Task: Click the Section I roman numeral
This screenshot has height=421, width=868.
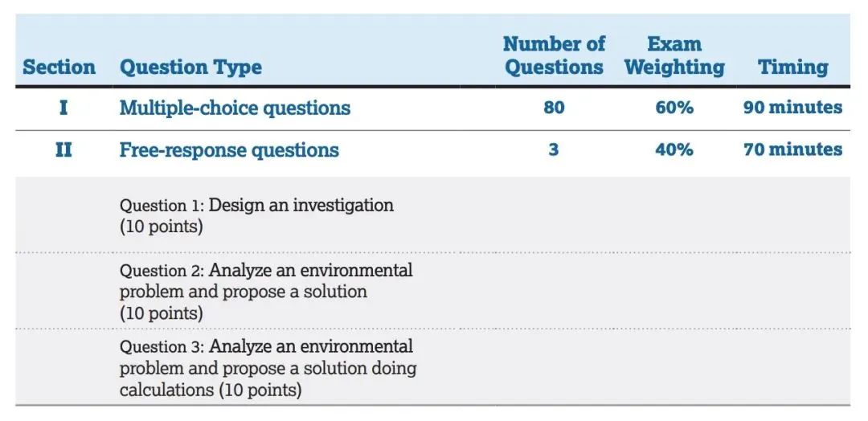Action: coord(63,108)
